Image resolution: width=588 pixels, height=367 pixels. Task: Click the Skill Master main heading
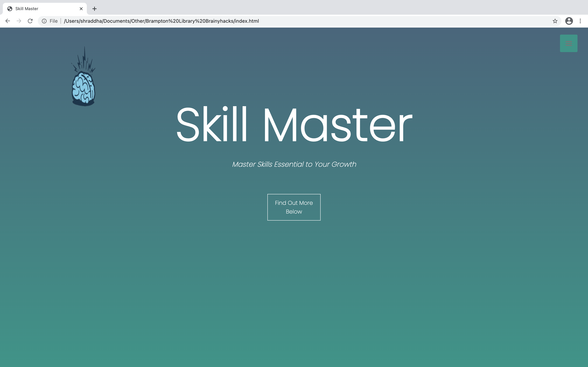coord(294,124)
